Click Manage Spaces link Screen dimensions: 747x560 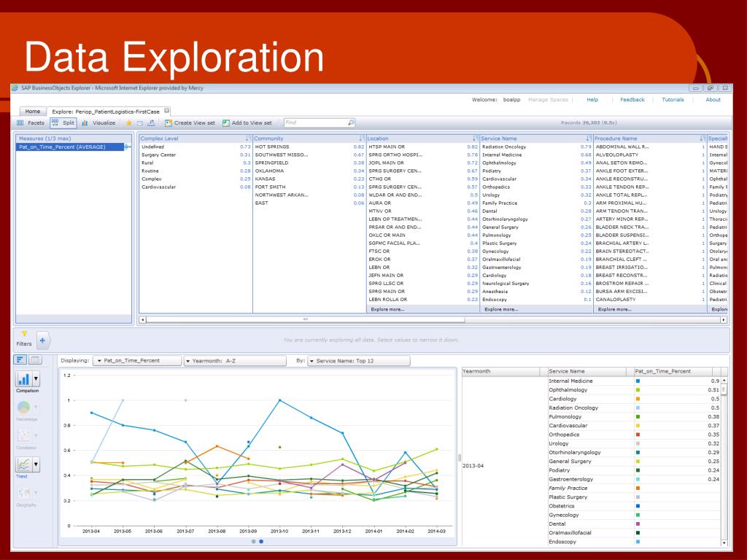(x=548, y=99)
